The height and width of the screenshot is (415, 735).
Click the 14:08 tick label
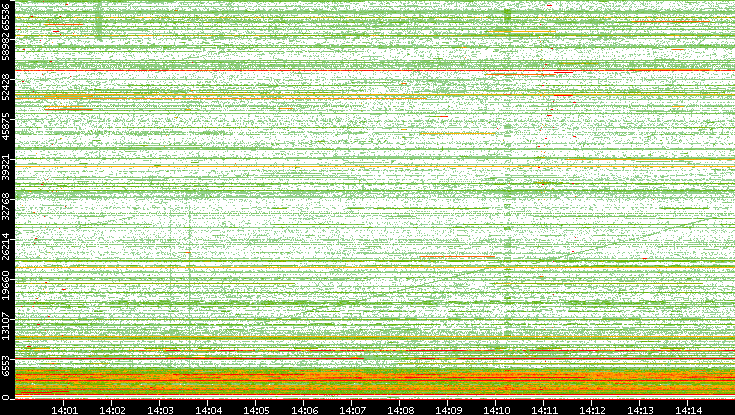coord(400,409)
